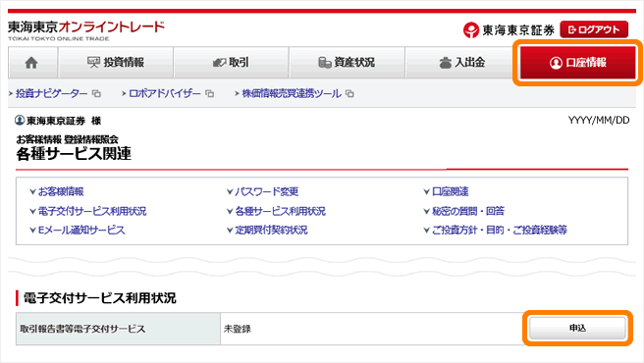Viewport: 644px width, 363px height.
Task: Click the 電子交付サービス利用状況 section heading
Action: [x=100, y=297]
